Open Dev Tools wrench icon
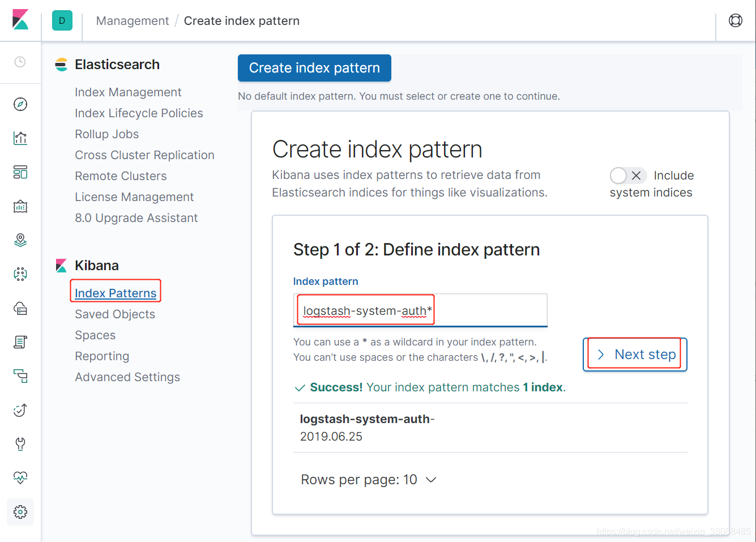The height and width of the screenshot is (542, 756). 20,444
